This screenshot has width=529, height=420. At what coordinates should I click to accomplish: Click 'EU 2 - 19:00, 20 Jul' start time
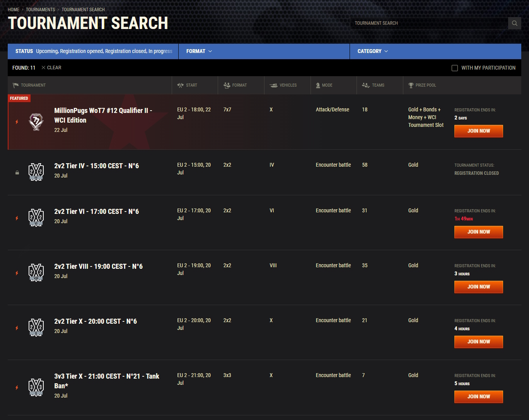[194, 269]
